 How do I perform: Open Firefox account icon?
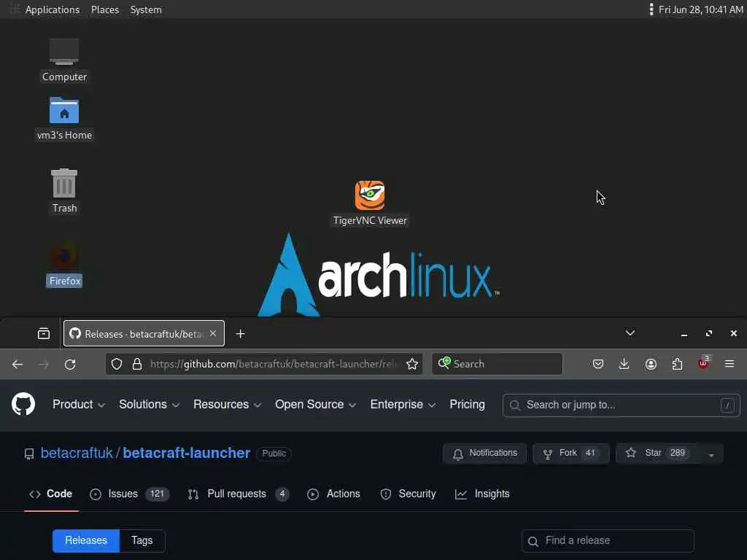coord(651,365)
